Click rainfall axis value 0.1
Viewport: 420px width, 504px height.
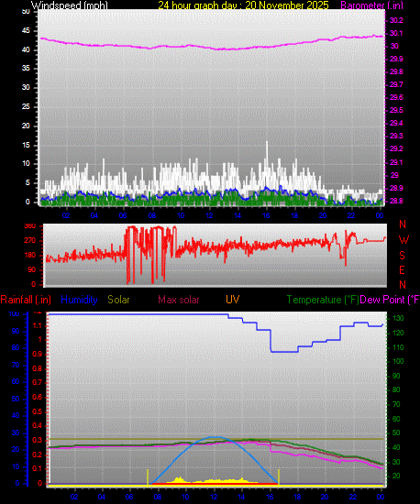(x=38, y=469)
